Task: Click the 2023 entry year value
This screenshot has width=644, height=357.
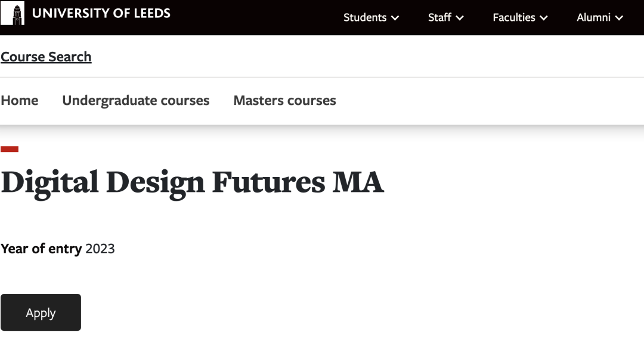Action: [x=100, y=249]
